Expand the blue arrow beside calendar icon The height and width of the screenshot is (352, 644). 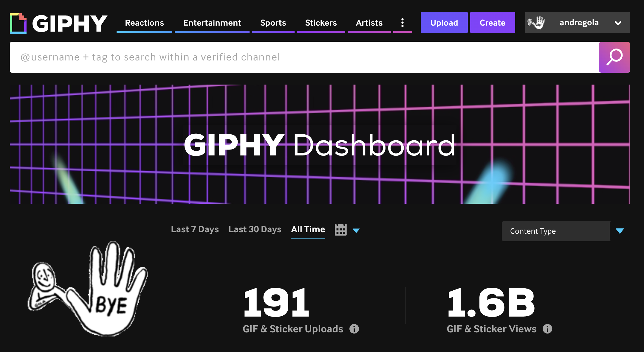356,230
